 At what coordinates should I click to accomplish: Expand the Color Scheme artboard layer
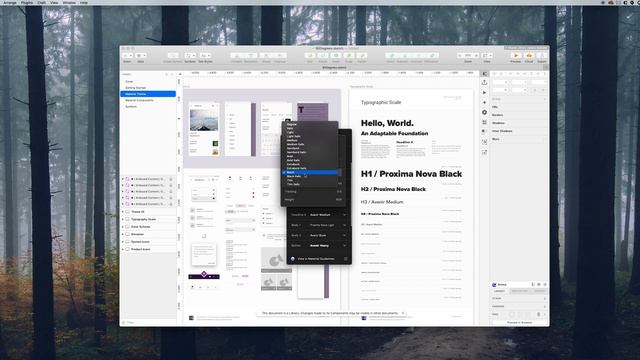tap(123, 227)
